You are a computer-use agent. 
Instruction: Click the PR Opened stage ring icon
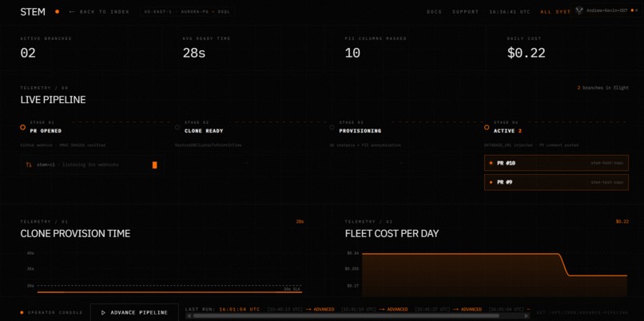click(x=23, y=128)
